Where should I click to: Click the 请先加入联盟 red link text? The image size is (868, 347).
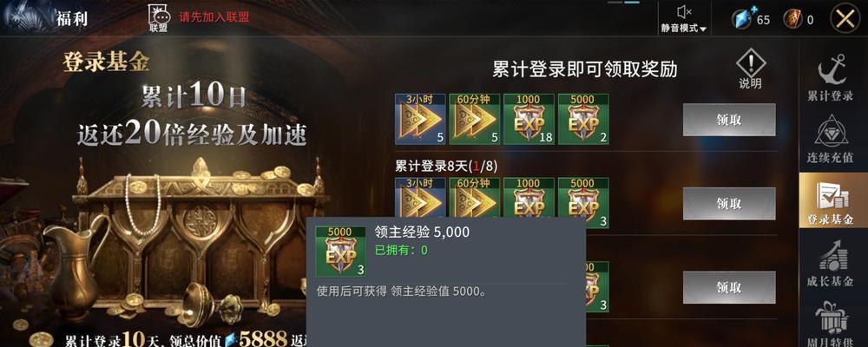point(214,16)
